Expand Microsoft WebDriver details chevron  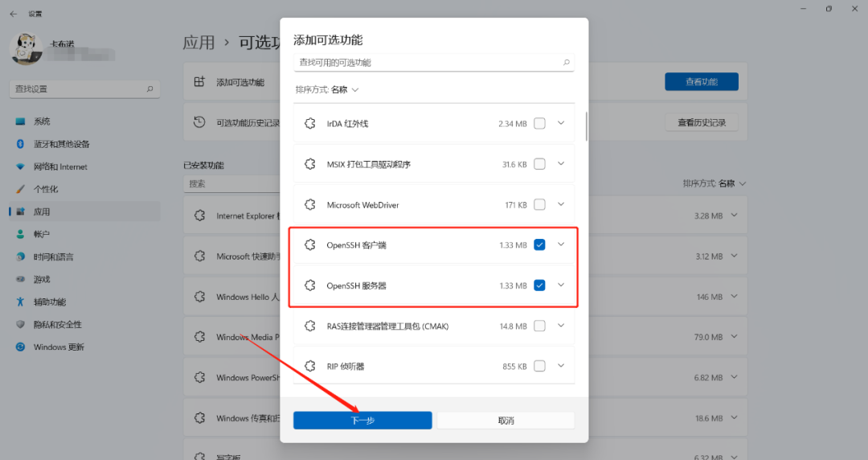tap(561, 204)
